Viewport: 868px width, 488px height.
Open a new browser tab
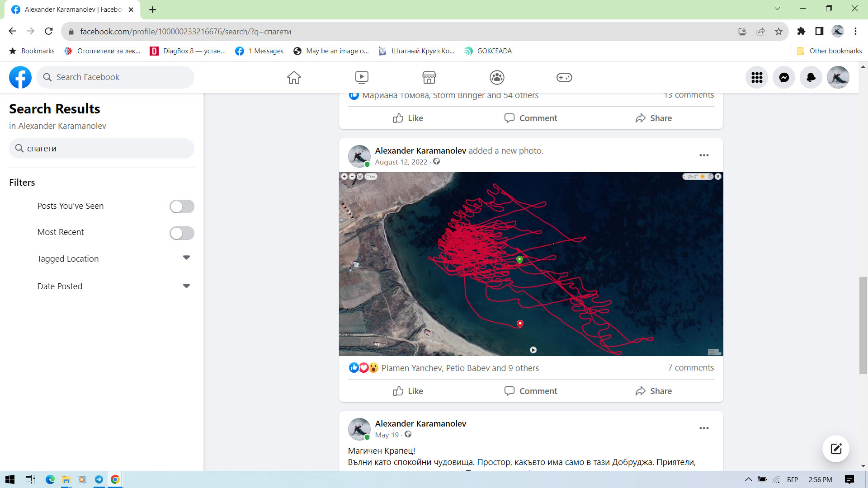pyautogui.click(x=152, y=9)
